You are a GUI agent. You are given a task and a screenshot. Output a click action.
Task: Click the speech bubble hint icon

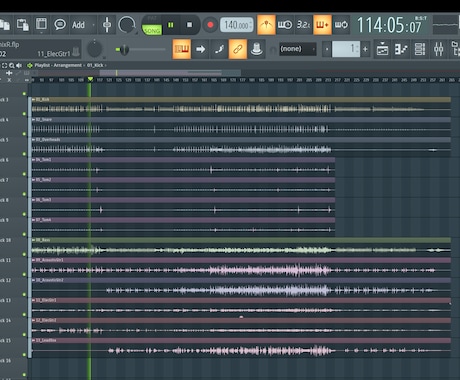60,25
